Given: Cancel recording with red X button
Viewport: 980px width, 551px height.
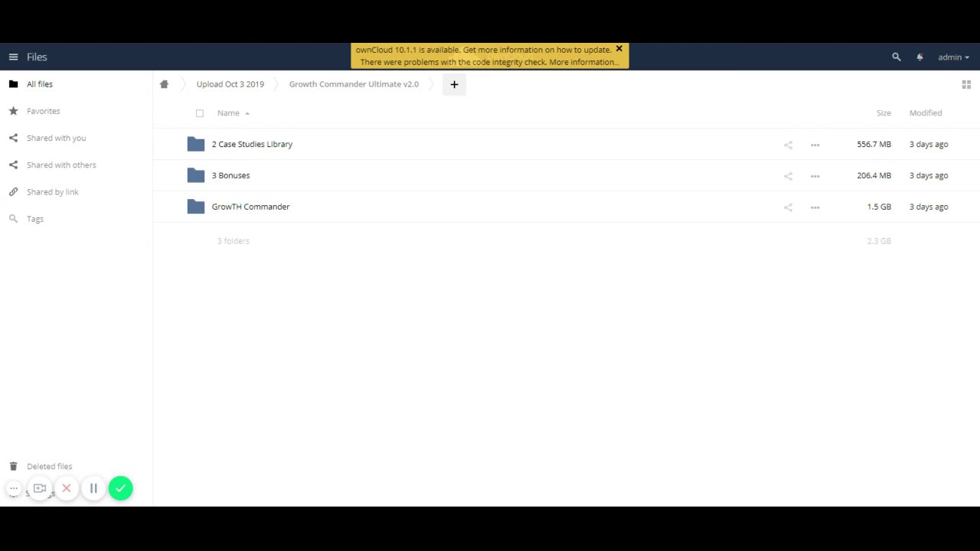Looking at the screenshot, I should coord(67,488).
